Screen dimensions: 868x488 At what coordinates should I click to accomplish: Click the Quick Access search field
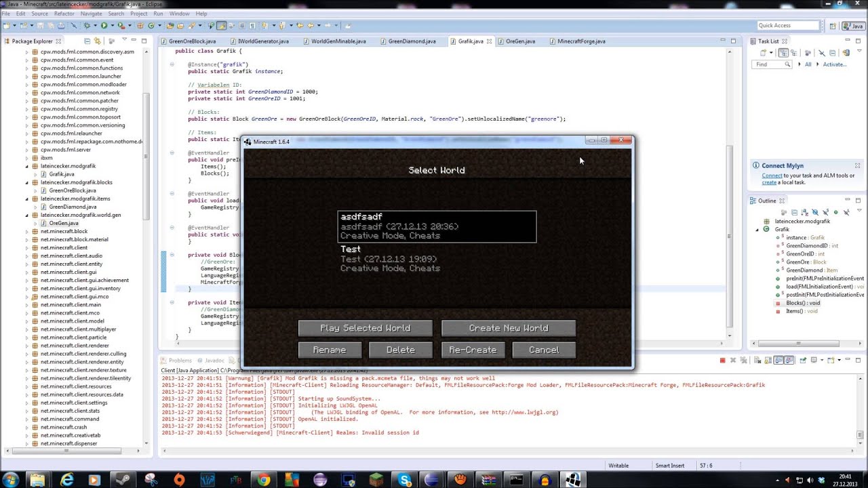pos(788,26)
